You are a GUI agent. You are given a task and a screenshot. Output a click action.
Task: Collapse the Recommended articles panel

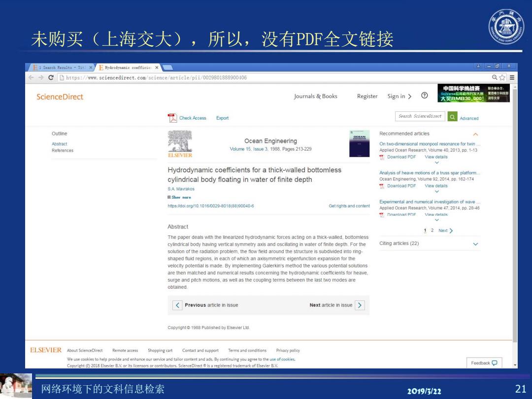click(476, 134)
